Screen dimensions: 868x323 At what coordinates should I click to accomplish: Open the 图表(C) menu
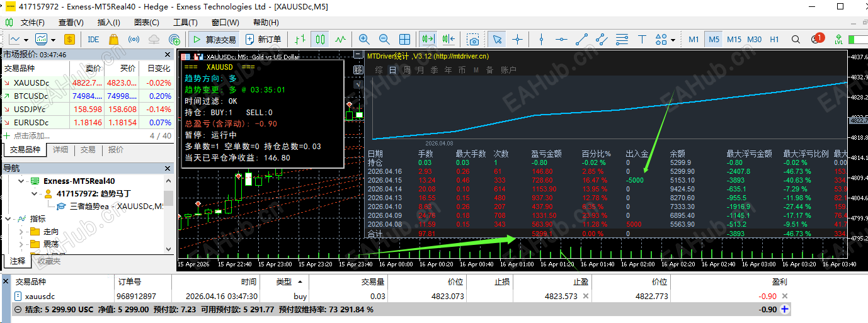point(147,22)
